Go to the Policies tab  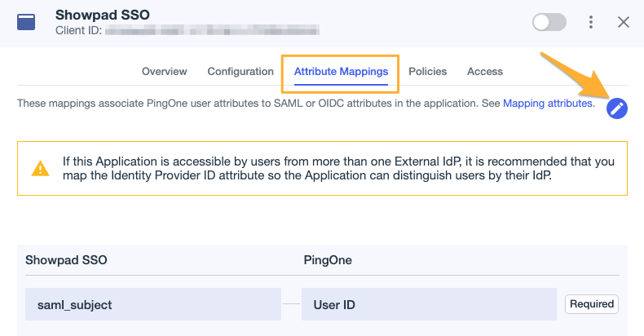click(x=427, y=72)
